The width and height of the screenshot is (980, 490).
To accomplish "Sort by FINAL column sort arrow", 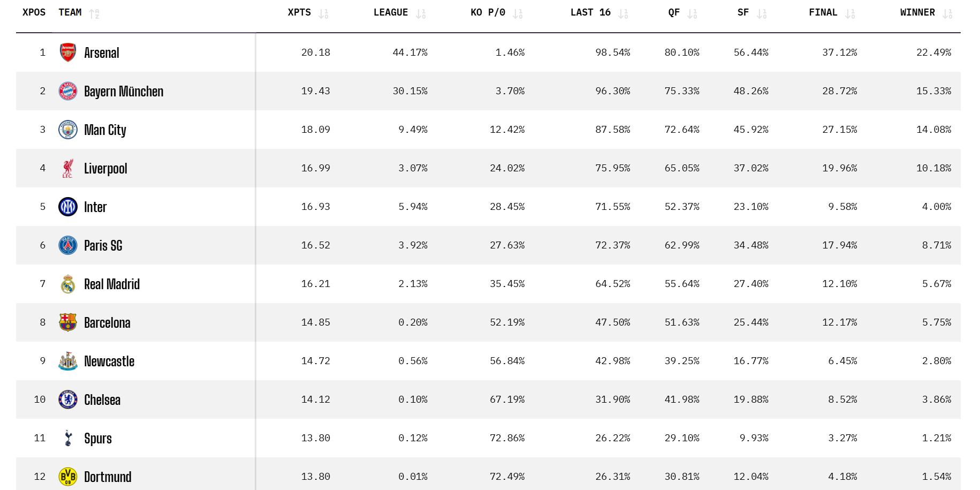I will (850, 14).
